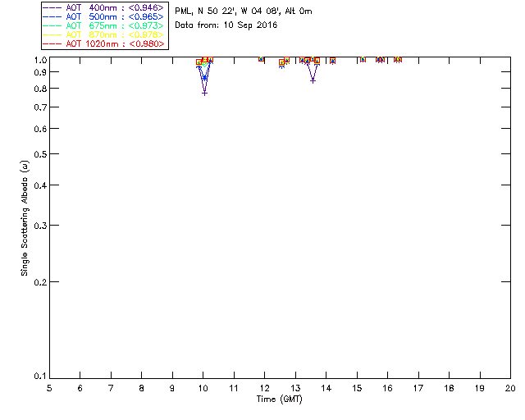
Task: Click the y-axis label 0.1
Action: click(40, 377)
